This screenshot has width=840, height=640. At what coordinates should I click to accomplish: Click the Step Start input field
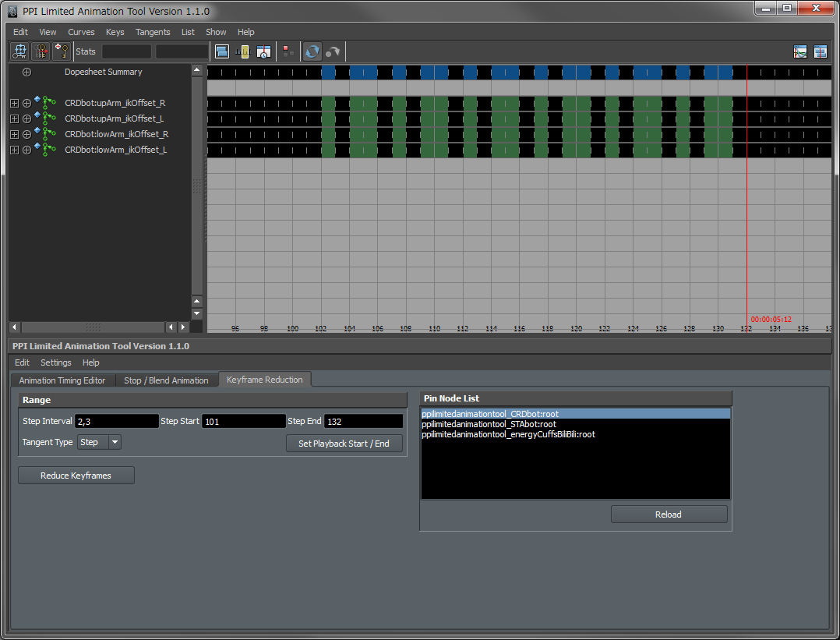tap(243, 420)
